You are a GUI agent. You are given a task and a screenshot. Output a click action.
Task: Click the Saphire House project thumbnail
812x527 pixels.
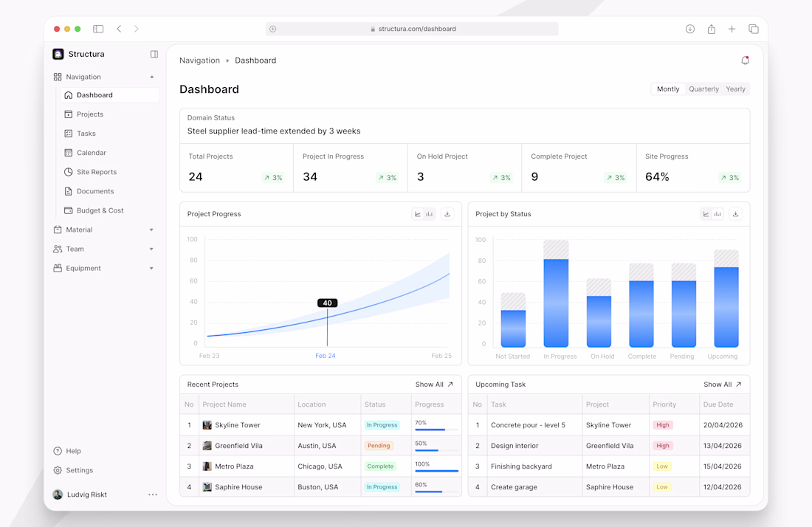(x=207, y=487)
